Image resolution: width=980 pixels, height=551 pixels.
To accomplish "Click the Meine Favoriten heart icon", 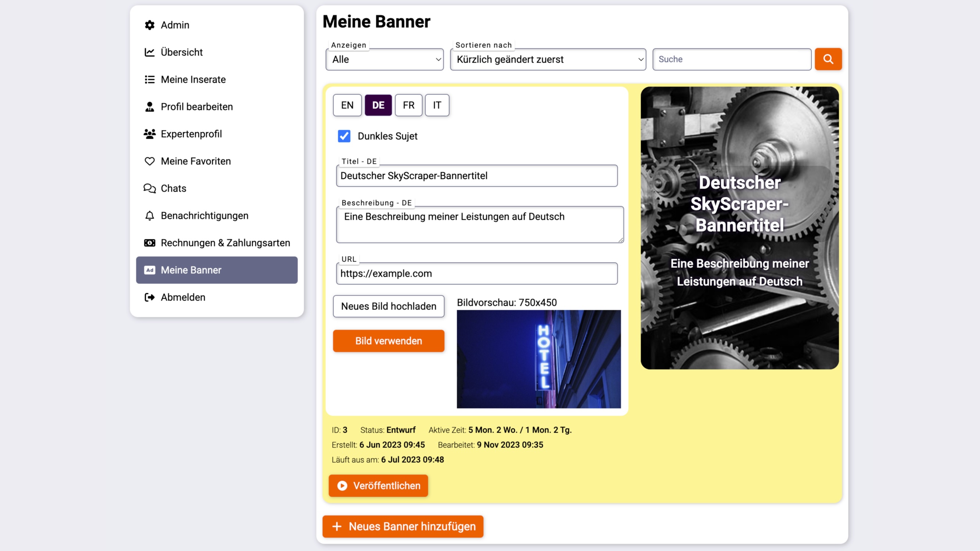I will [x=150, y=161].
